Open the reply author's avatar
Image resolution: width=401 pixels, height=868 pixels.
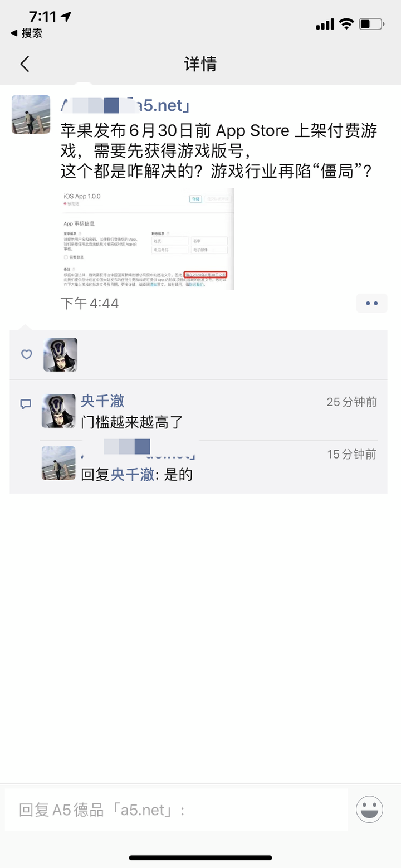(x=58, y=463)
